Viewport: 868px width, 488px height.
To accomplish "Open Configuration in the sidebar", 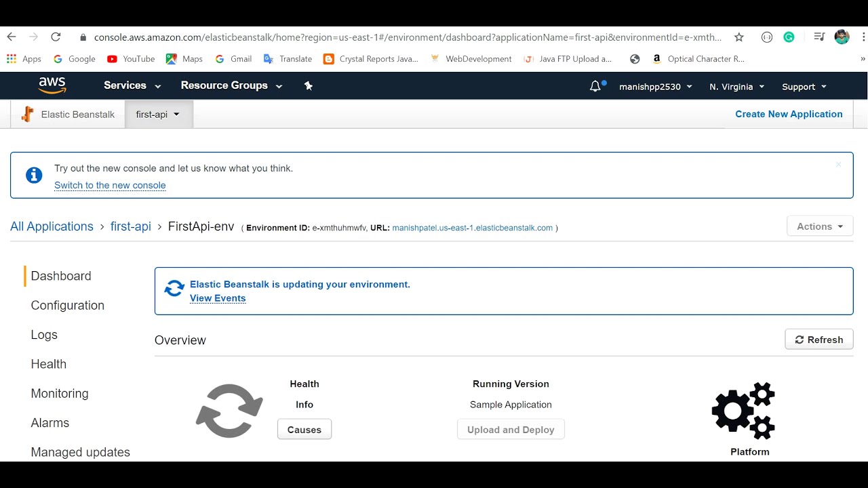I will (68, 305).
